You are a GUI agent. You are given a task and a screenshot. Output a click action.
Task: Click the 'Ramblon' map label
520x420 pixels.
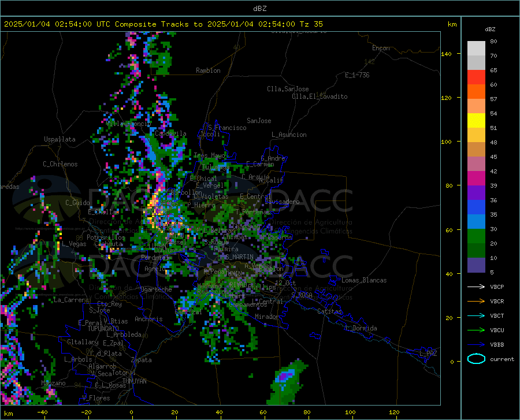[208, 70]
